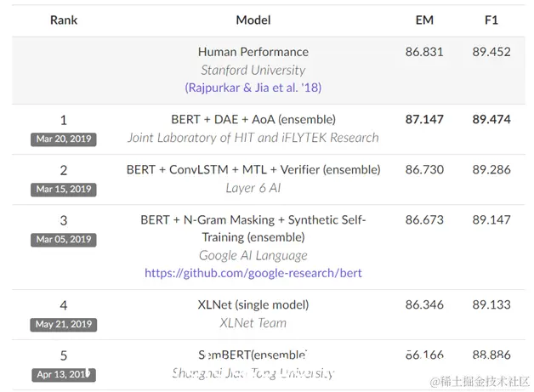Viewport: 534px width, 392px height.
Task: Click the Mar 05, 2019 date badge
Action: [x=64, y=240]
